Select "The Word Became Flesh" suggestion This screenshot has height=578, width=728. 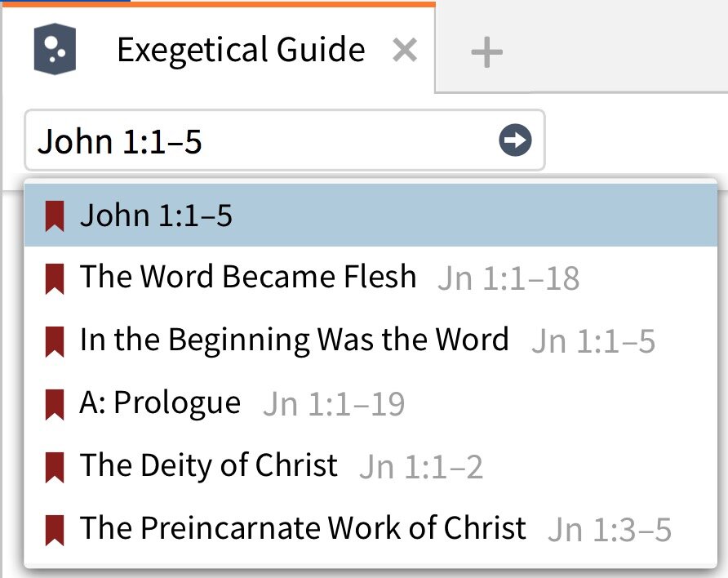pos(248,278)
